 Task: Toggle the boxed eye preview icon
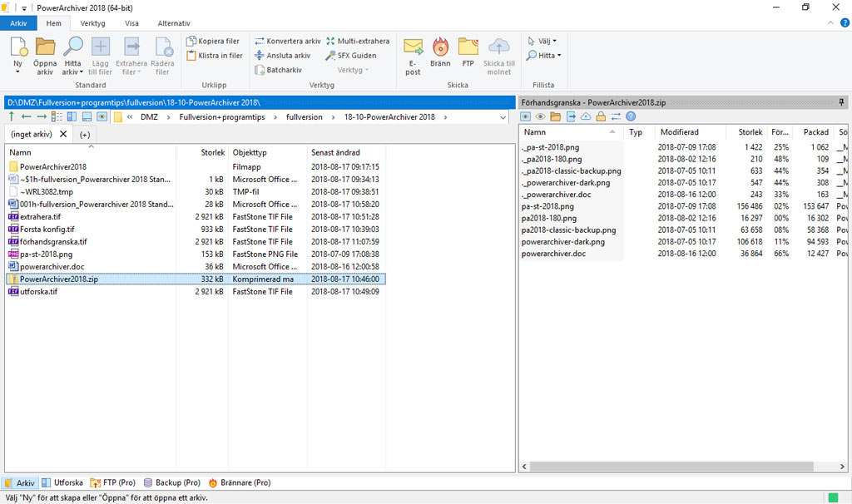pyautogui.click(x=526, y=116)
